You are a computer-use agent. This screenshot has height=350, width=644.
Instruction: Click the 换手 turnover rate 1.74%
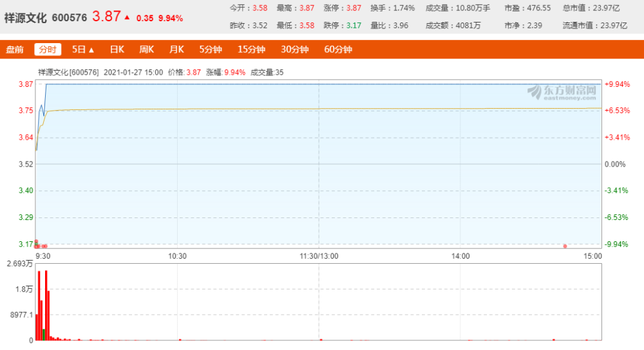coord(404,8)
